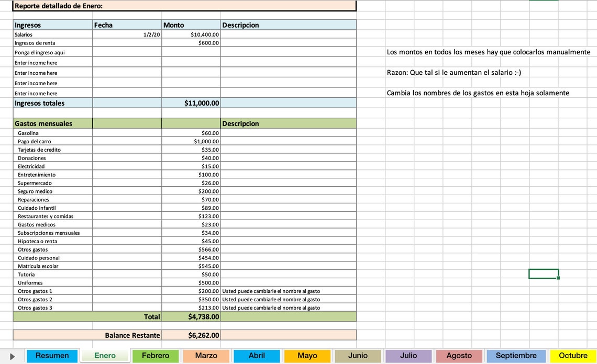Open the Julio sheet tab
The height and width of the screenshot is (364, 597).
coord(408,356)
